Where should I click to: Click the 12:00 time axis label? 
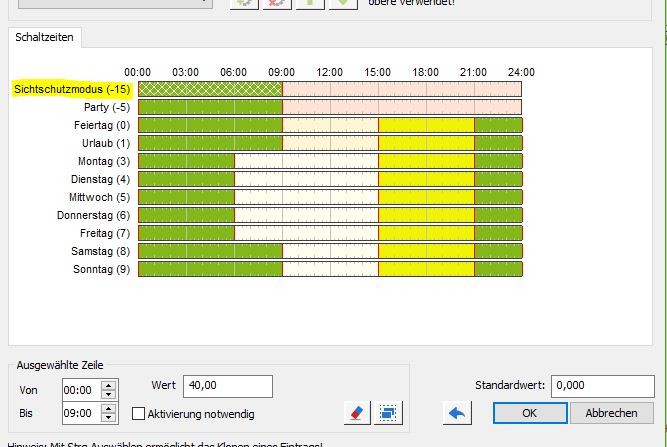click(329, 72)
